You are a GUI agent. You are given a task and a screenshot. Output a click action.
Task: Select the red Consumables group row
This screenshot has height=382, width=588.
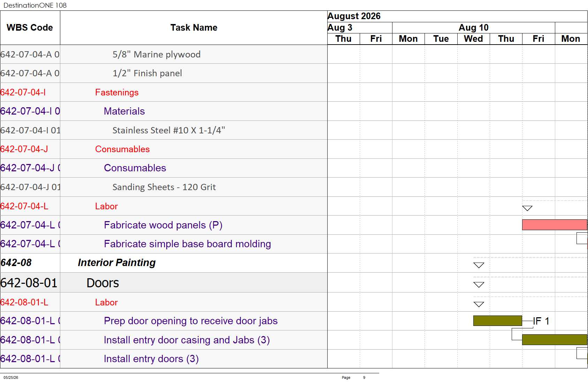tap(164, 149)
